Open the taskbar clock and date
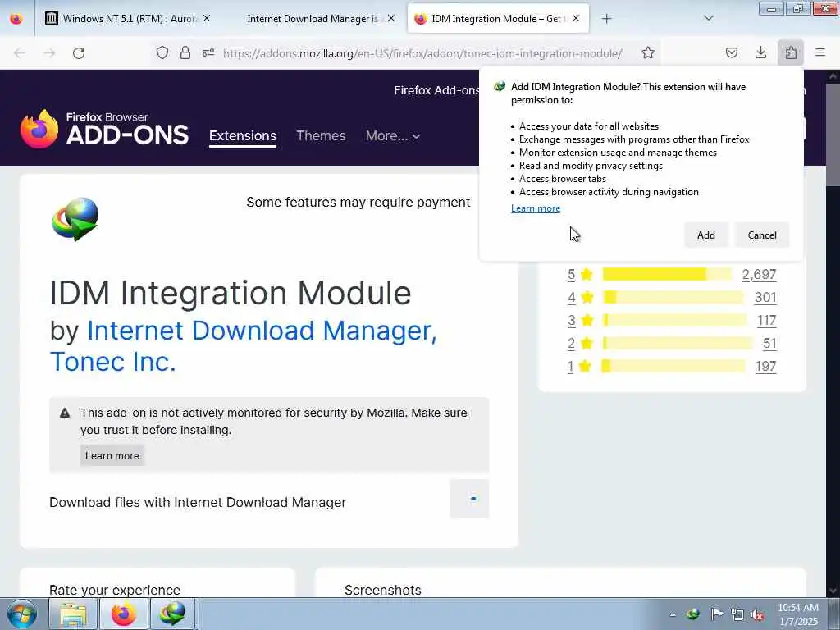The image size is (840, 630). pyautogui.click(x=798, y=614)
